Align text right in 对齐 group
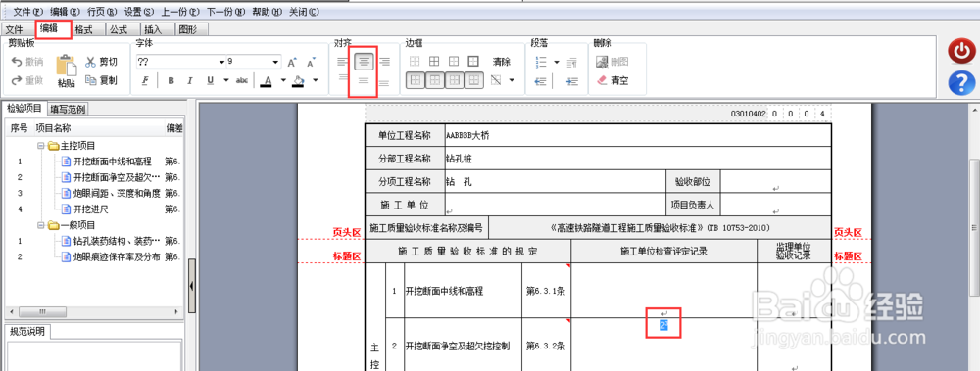 click(384, 62)
